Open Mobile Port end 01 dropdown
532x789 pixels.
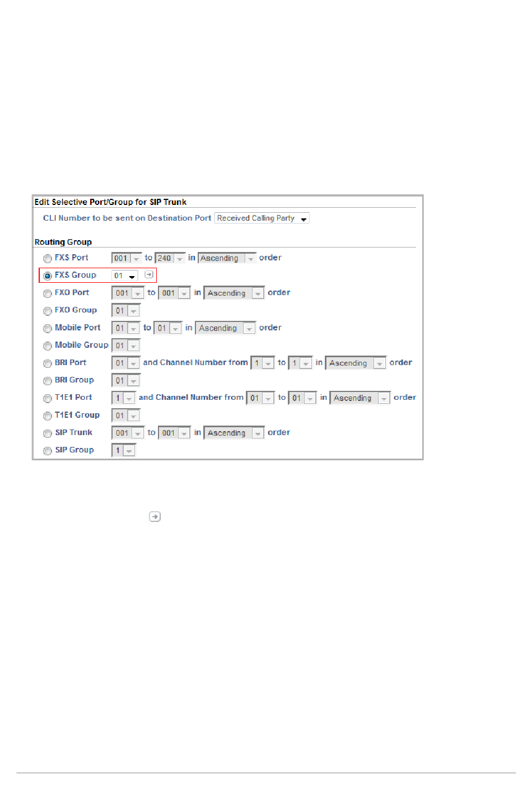[168, 328]
